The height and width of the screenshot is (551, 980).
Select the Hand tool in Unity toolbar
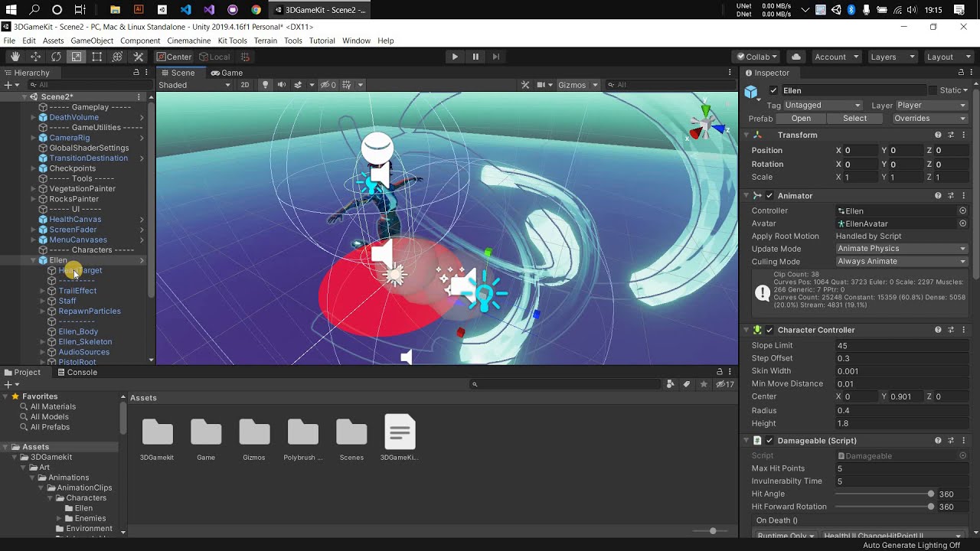pyautogui.click(x=15, y=57)
